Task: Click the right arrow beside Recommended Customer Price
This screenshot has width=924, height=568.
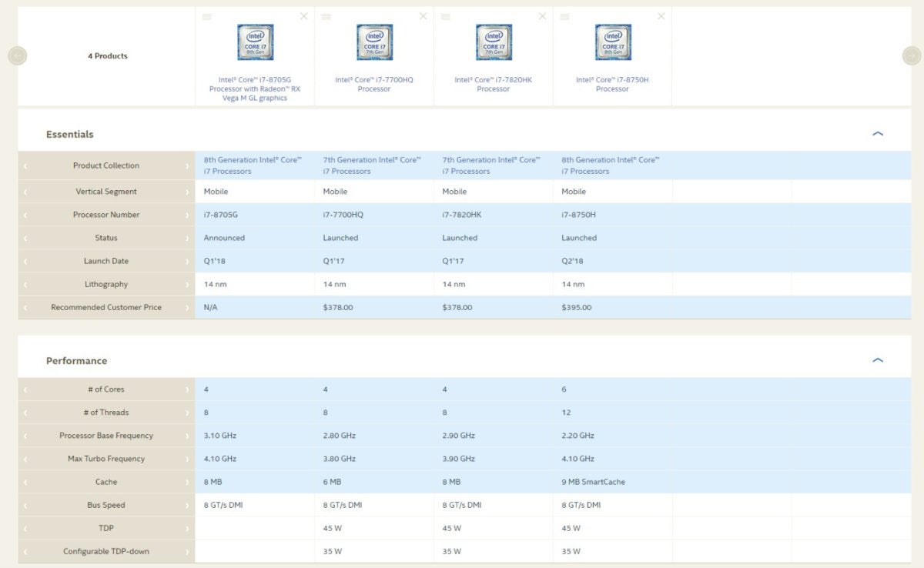Action: (x=187, y=307)
